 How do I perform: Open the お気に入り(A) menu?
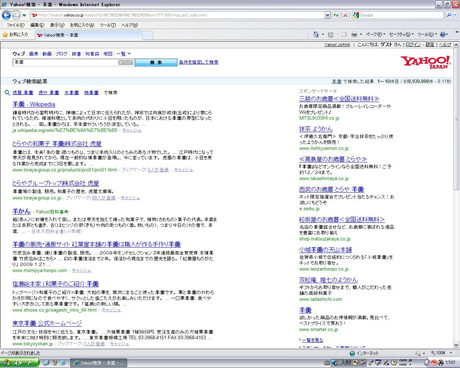[82, 25]
